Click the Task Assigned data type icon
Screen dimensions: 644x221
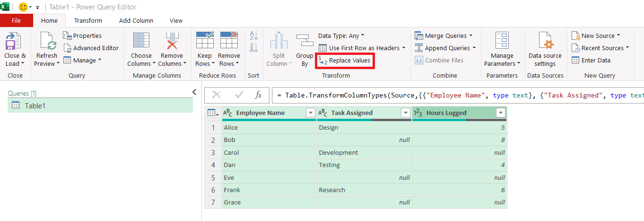tap(323, 113)
